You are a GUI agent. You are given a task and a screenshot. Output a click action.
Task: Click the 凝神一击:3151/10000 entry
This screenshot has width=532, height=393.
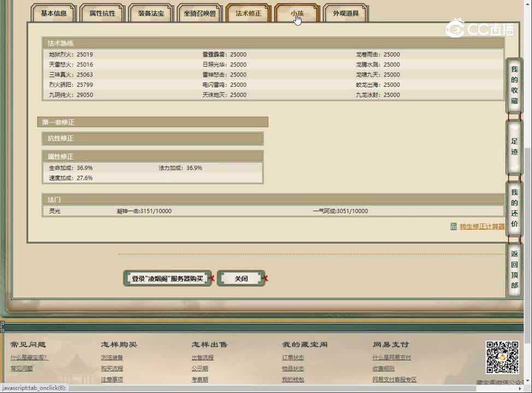tap(144, 211)
